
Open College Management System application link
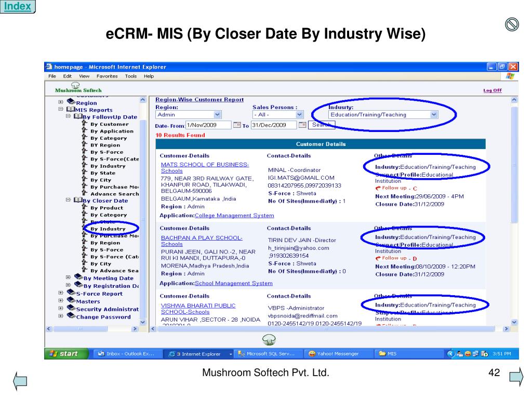234,216
